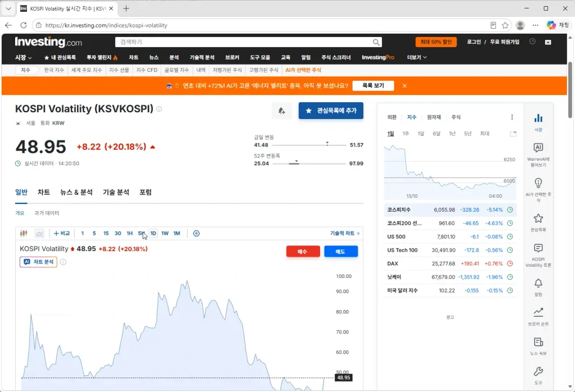Select the area chart type icon
Viewport: 575px width, 392px height.
pos(39,233)
